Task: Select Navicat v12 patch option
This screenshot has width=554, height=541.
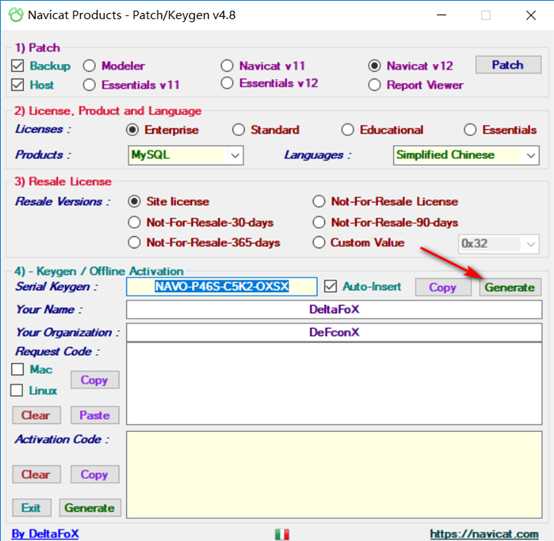Action: (374, 66)
